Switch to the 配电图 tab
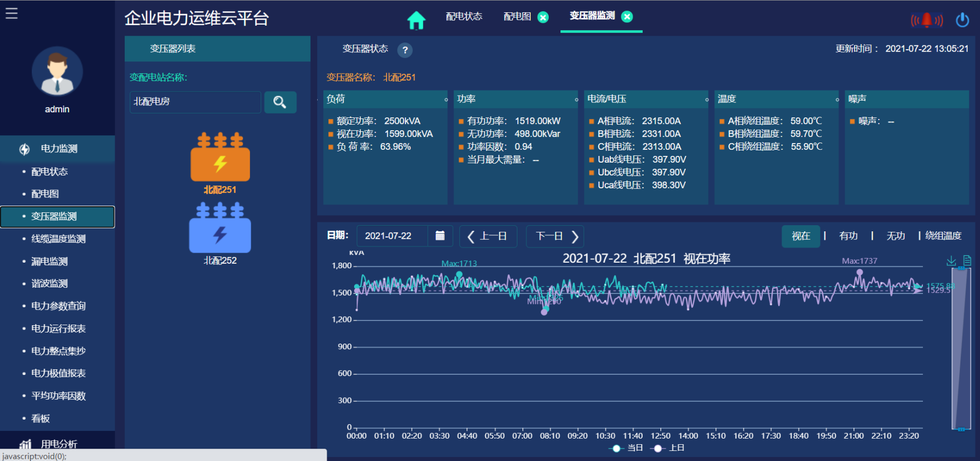 click(517, 17)
